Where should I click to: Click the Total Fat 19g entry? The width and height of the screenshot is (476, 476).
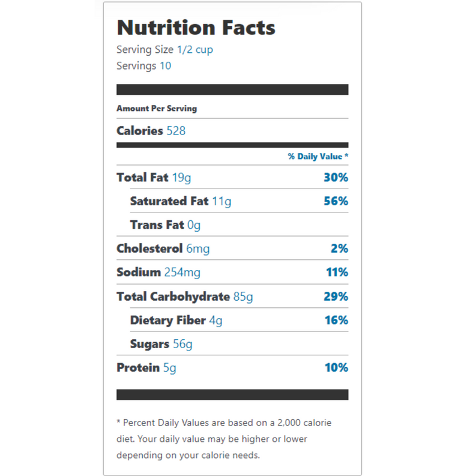click(154, 178)
